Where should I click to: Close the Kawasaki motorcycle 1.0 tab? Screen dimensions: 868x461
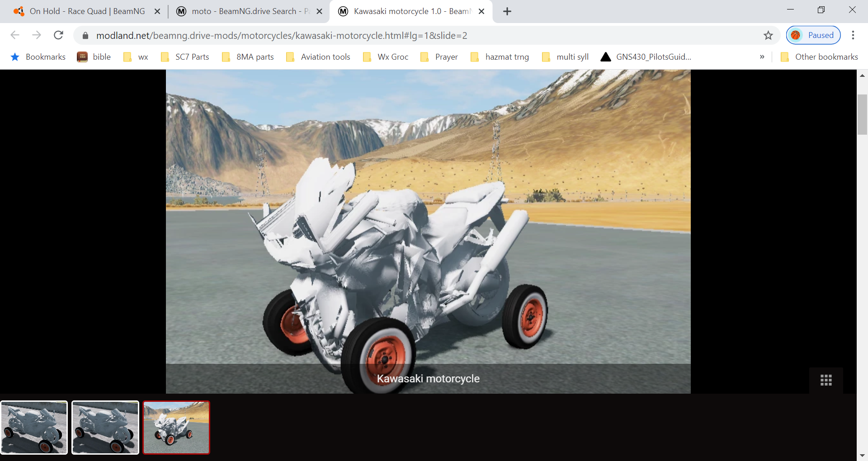point(481,11)
